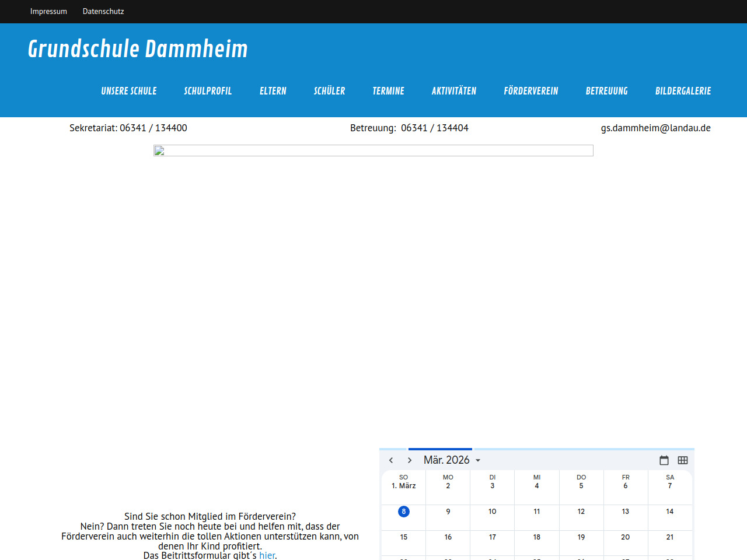747x560 pixels.
Task: Click the Grundschule Dammheim site title
Action: (138, 49)
